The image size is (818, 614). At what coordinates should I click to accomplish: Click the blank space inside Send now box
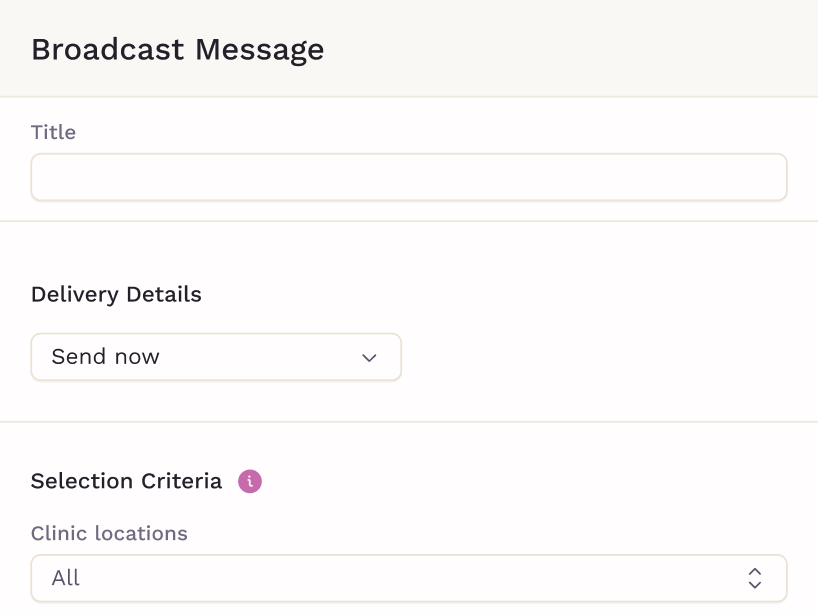pos(261,357)
